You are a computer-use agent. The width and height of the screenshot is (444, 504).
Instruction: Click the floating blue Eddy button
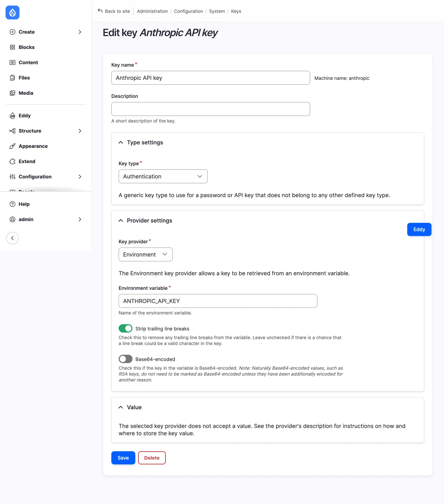coord(419,229)
